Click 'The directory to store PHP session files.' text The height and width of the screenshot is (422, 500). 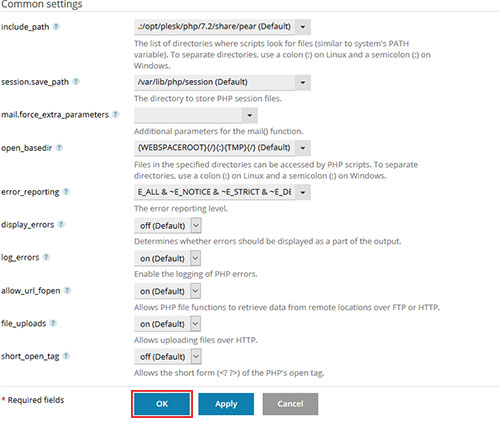tap(208, 99)
